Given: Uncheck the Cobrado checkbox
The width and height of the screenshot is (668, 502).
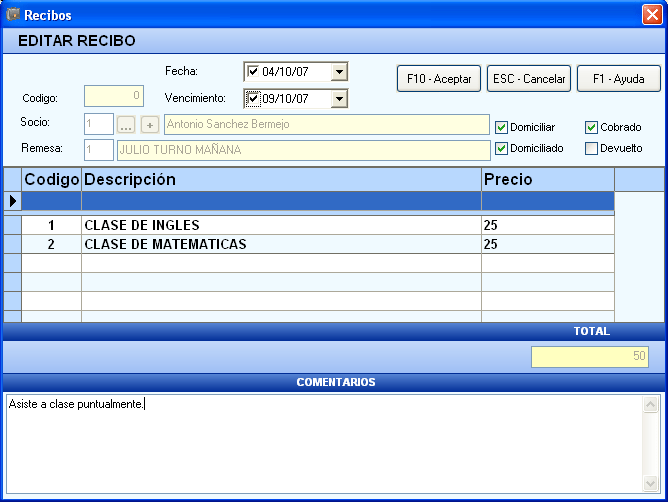Looking at the screenshot, I should point(591,127).
